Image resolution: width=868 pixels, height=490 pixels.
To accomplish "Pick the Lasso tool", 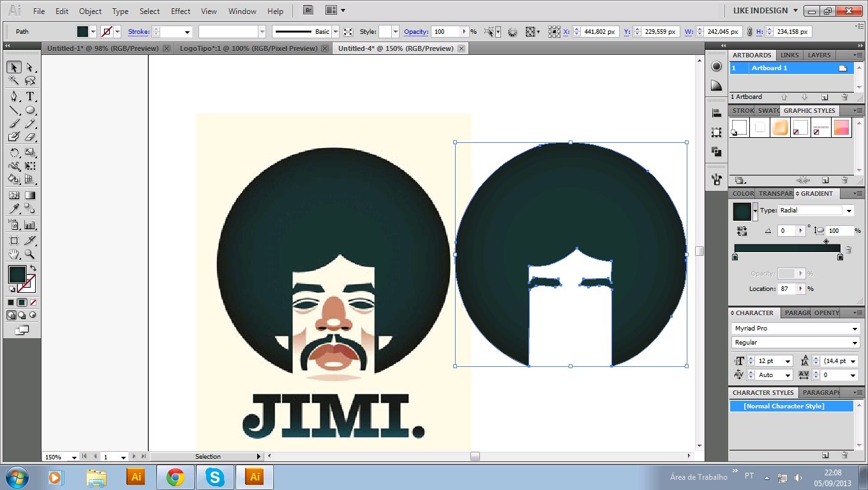I will tap(30, 81).
